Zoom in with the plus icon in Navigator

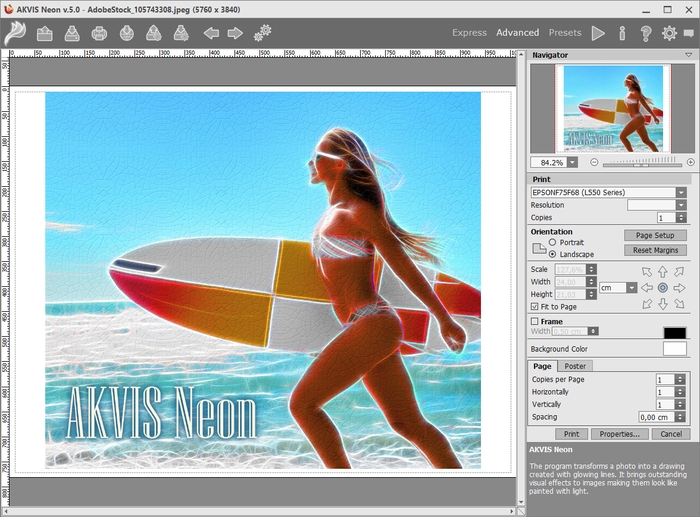tap(691, 162)
